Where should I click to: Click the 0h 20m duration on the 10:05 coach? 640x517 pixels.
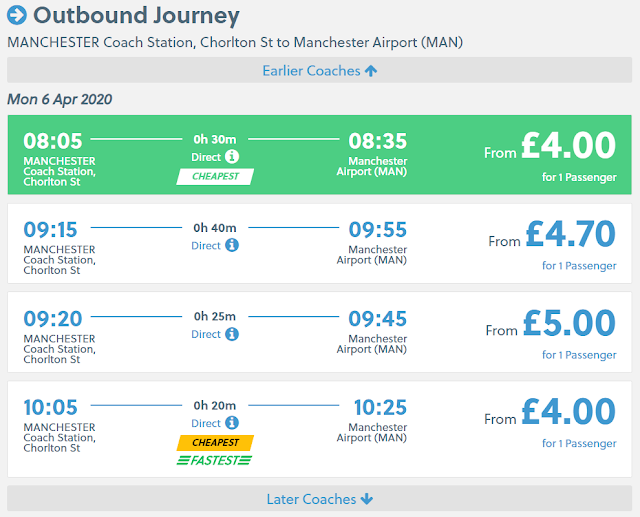coord(215,404)
